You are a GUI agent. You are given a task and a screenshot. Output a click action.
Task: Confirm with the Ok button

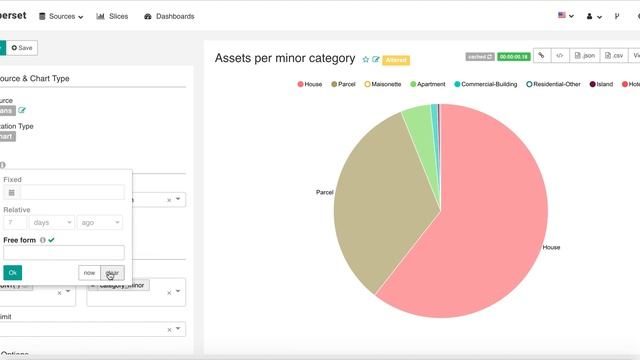[x=13, y=273]
